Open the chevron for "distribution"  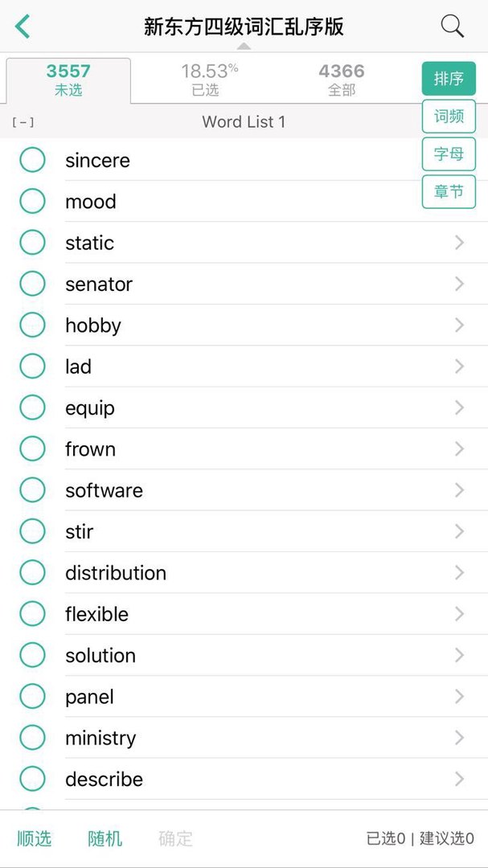(x=459, y=573)
